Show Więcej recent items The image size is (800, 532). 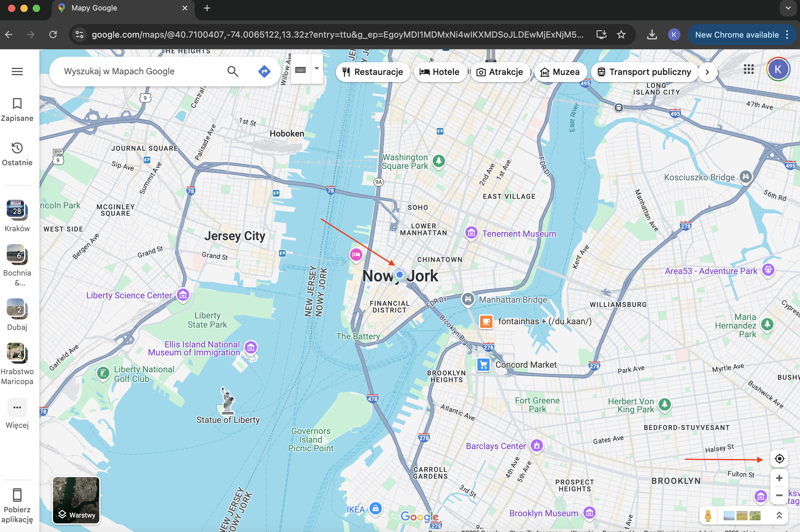click(17, 414)
